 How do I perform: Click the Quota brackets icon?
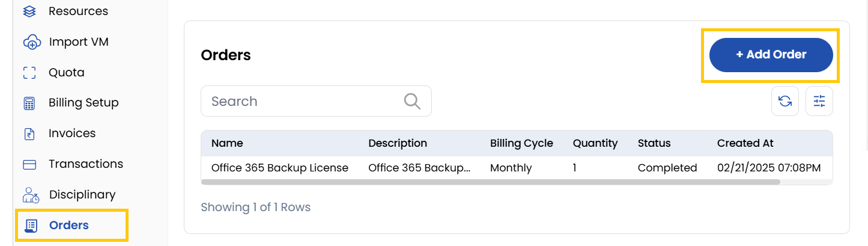[x=29, y=73]
